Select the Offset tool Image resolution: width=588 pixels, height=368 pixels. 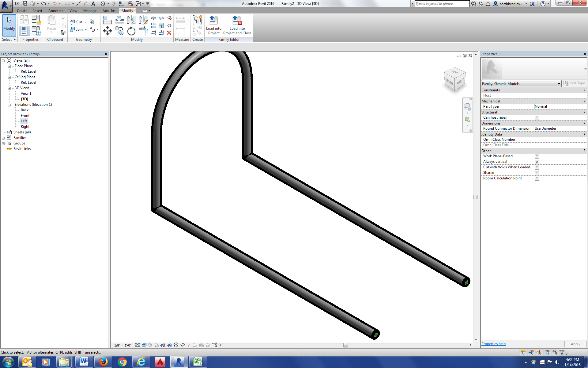click(x=119, y=20)
